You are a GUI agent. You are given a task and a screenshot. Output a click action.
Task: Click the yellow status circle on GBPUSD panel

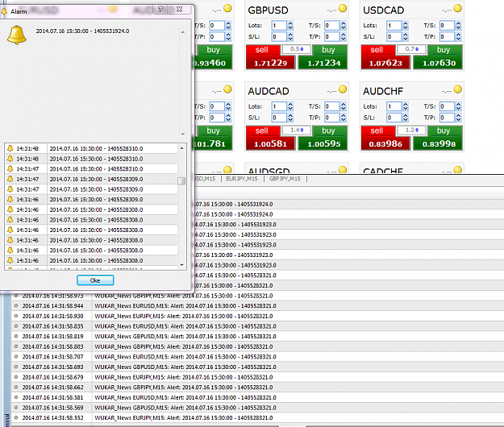pos(343,8)
